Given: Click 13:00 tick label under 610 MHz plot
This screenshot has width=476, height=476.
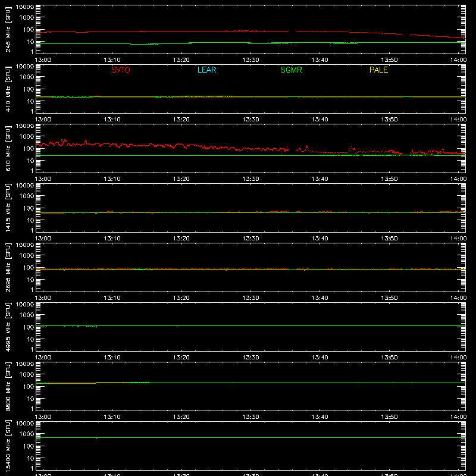Looking at the screenshot, I should [43, 179].
